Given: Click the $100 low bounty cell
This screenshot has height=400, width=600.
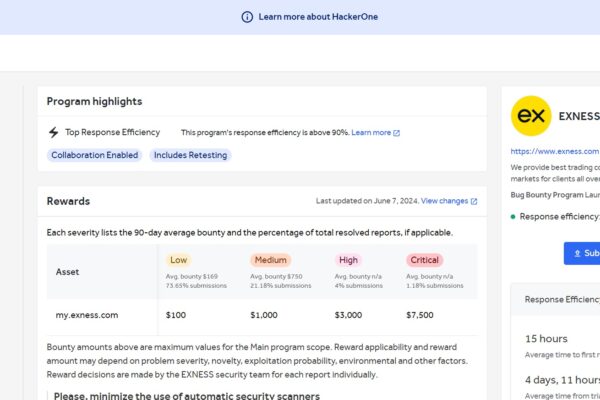Looking at the screenshot, I should [x=176, y=315].
